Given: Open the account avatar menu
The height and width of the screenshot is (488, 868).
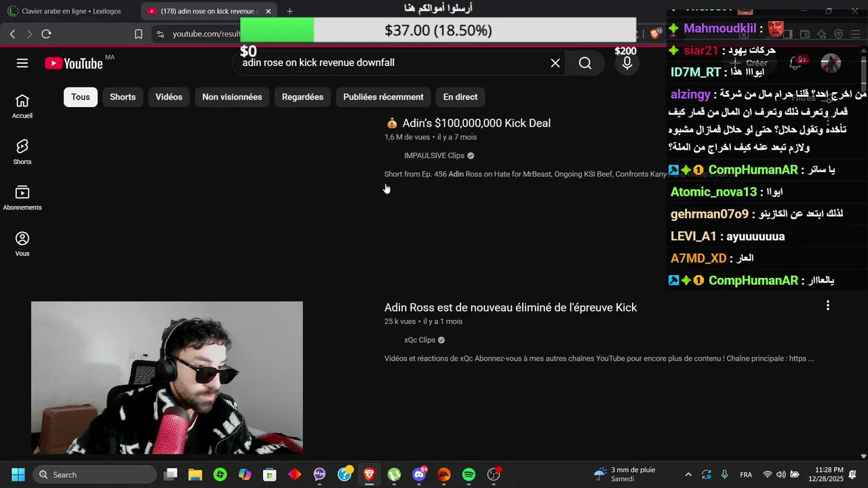Looking at the screenshot, I should [831, 63].
